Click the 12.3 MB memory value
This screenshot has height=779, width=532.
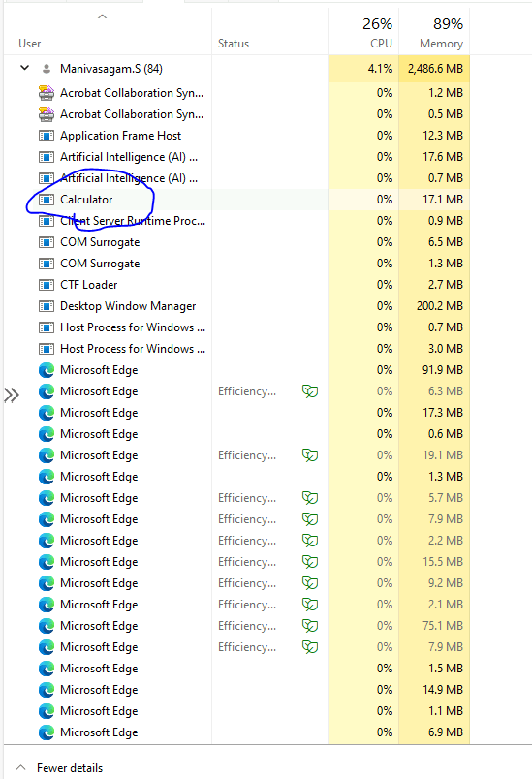(443, 136)
